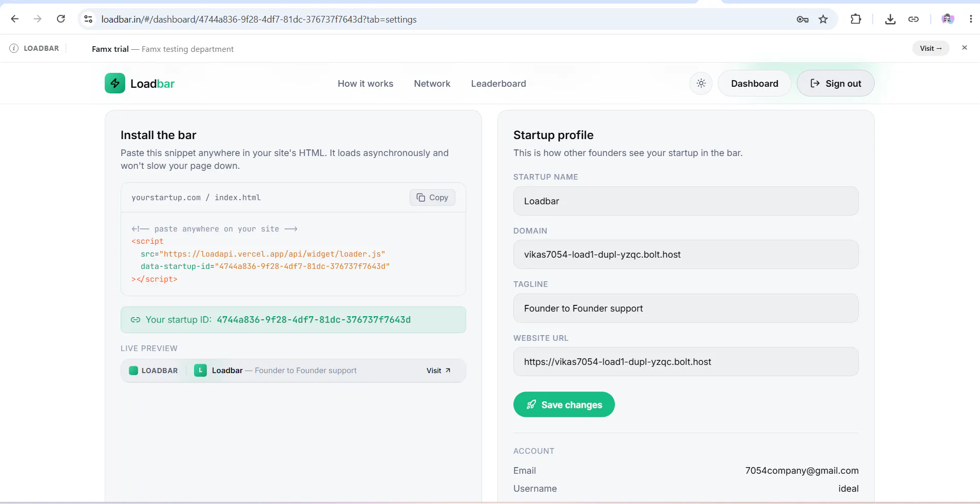Open site information icon in address bar
Screen dimensions: 980x504
coord(88,19)
